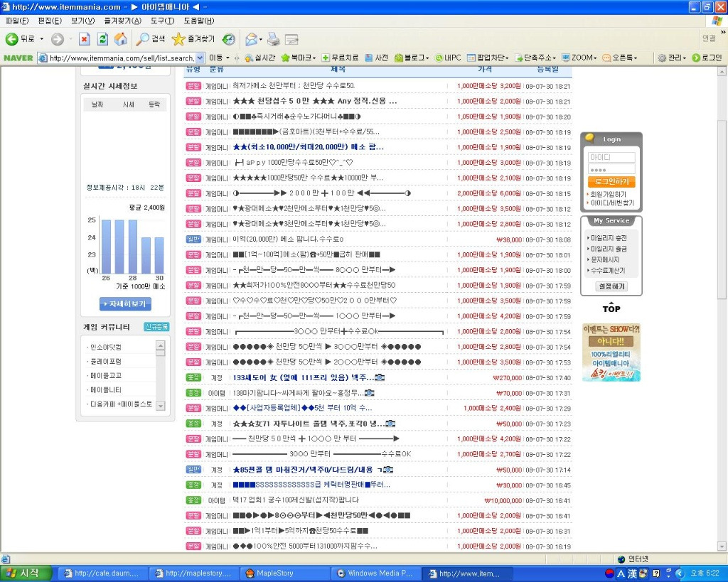Click the NAVER toolbar logo

18,58
